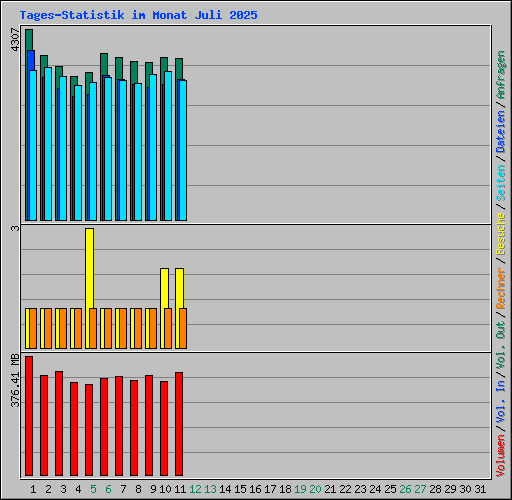Click the day 1 axis label
This screenshot has height=500, width=512.
(33, 489)
